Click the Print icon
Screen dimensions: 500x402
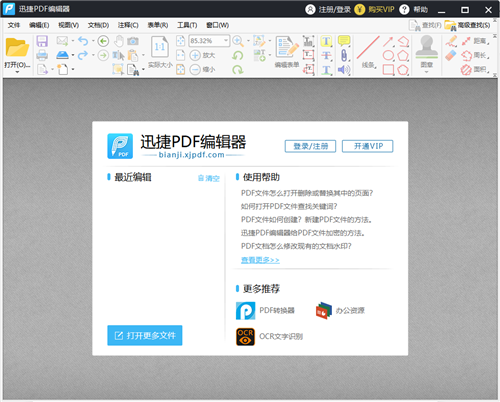click(x=42, y=55)
